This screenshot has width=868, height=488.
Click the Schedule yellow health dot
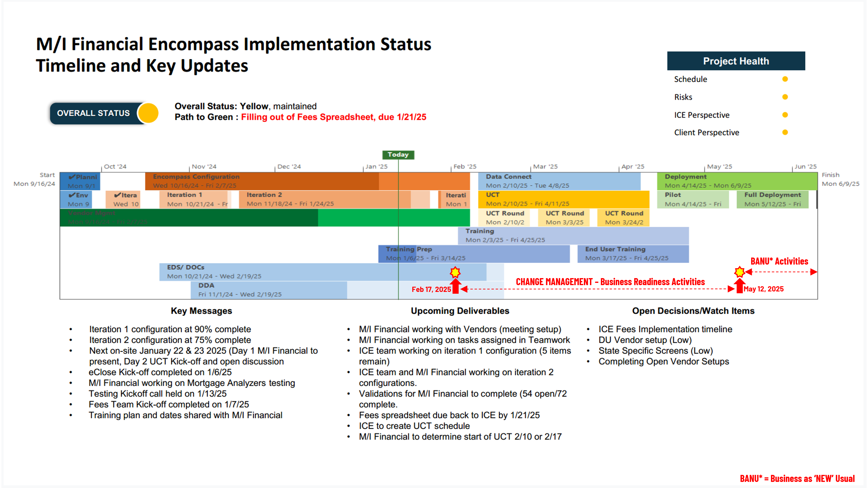click(x=785, y=79)
